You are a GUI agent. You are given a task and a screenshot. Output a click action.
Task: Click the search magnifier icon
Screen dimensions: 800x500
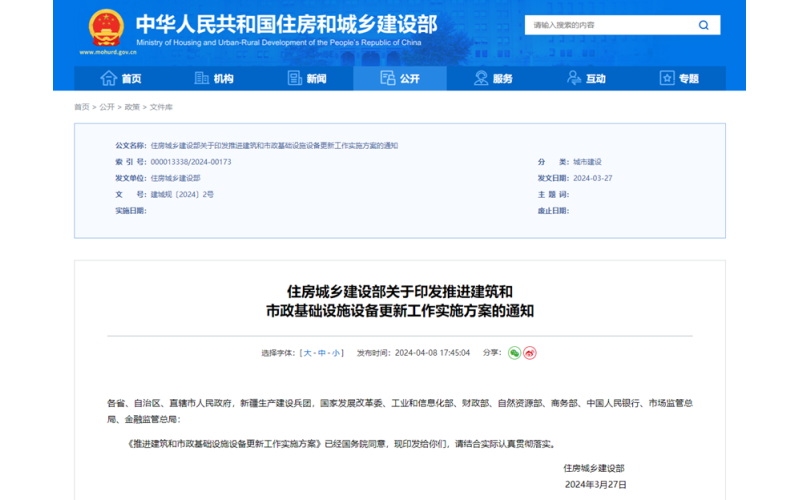(x=704, y=25)
